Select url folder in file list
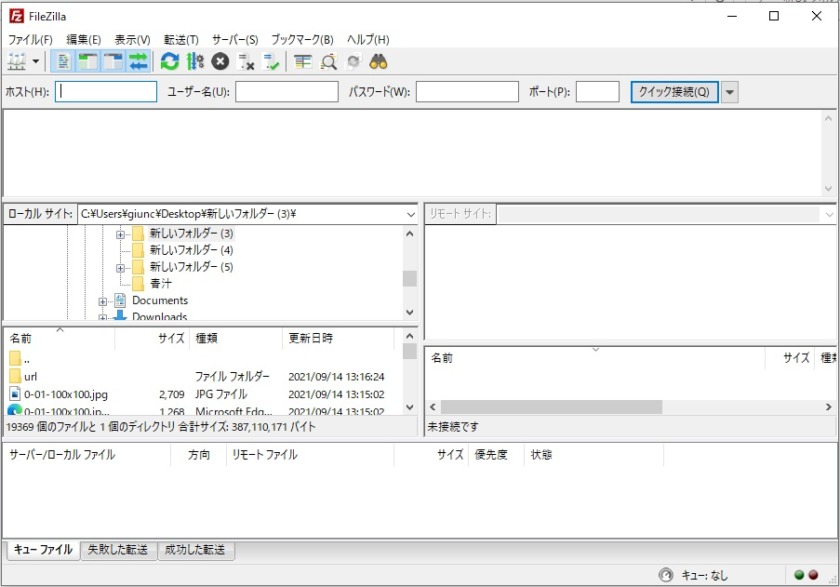Image resolution: width=840 pixels, height=587 pixels. tap(204, 377)
